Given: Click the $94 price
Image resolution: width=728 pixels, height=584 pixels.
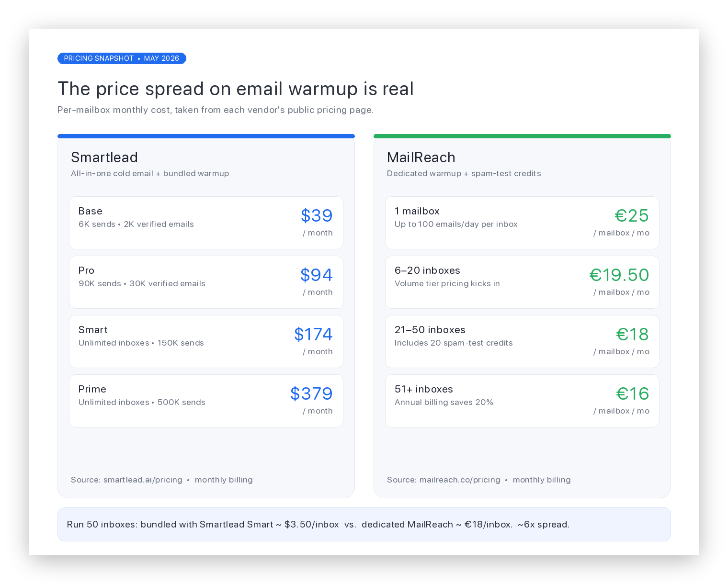Looking at the screenshot, I should [317, 275].
